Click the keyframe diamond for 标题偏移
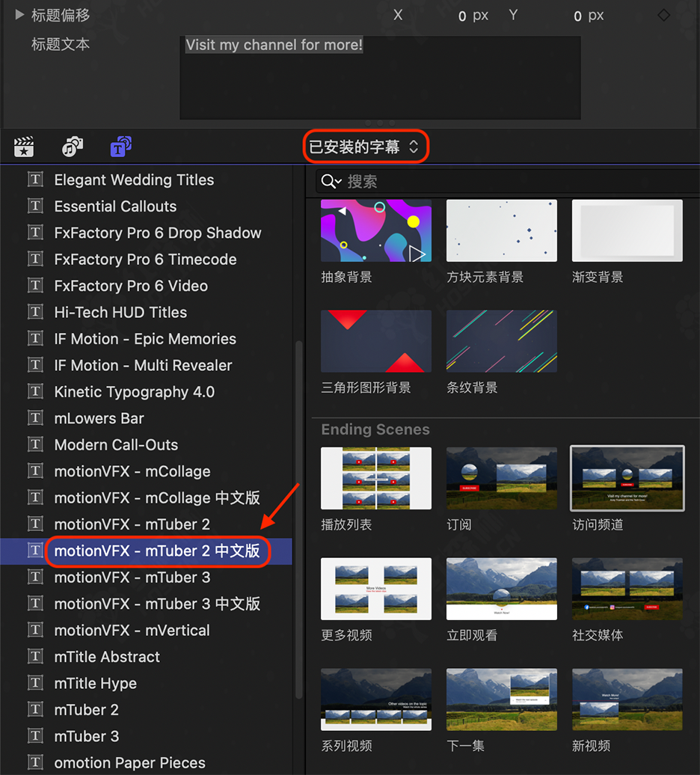 pyautogui.click(x=663, y=15)
